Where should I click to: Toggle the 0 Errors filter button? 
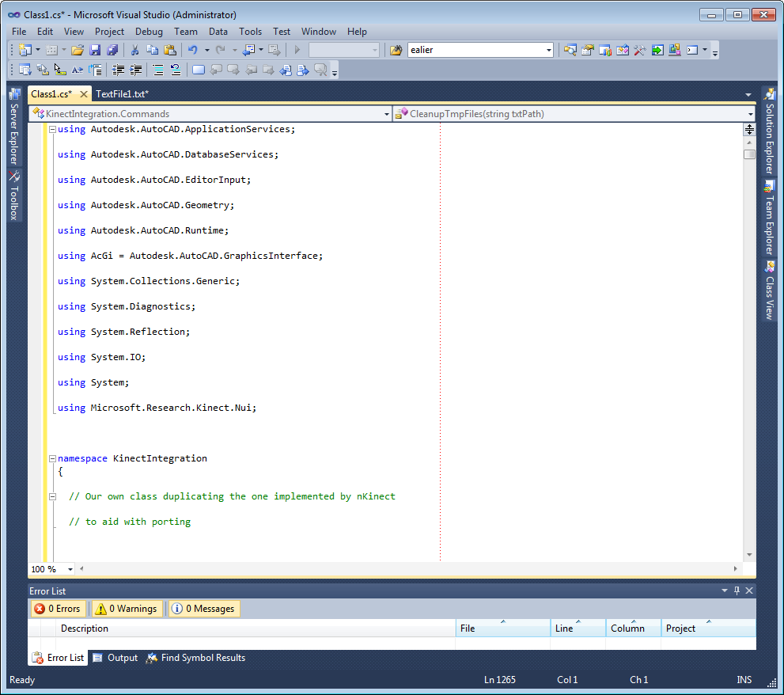coord(58,609)
